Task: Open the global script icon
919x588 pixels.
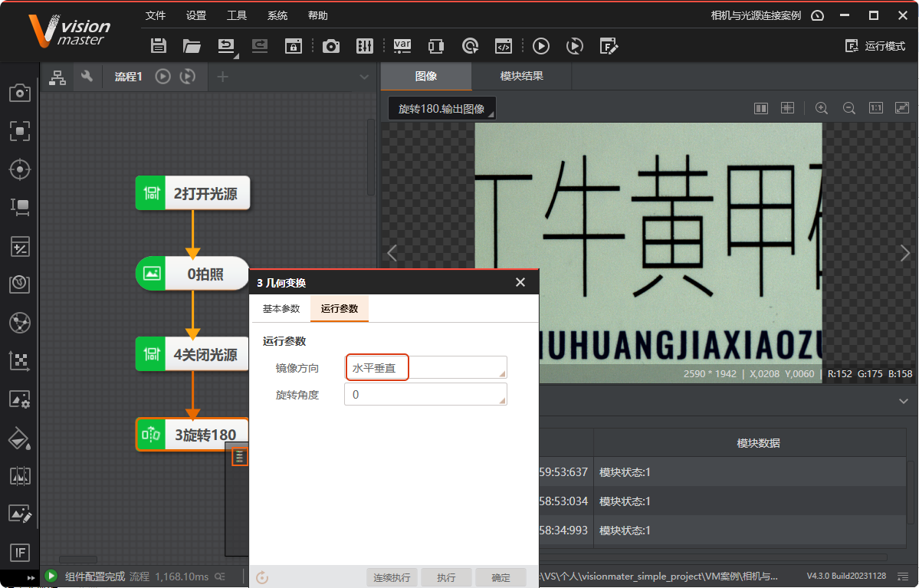Action: pos(504,46)
